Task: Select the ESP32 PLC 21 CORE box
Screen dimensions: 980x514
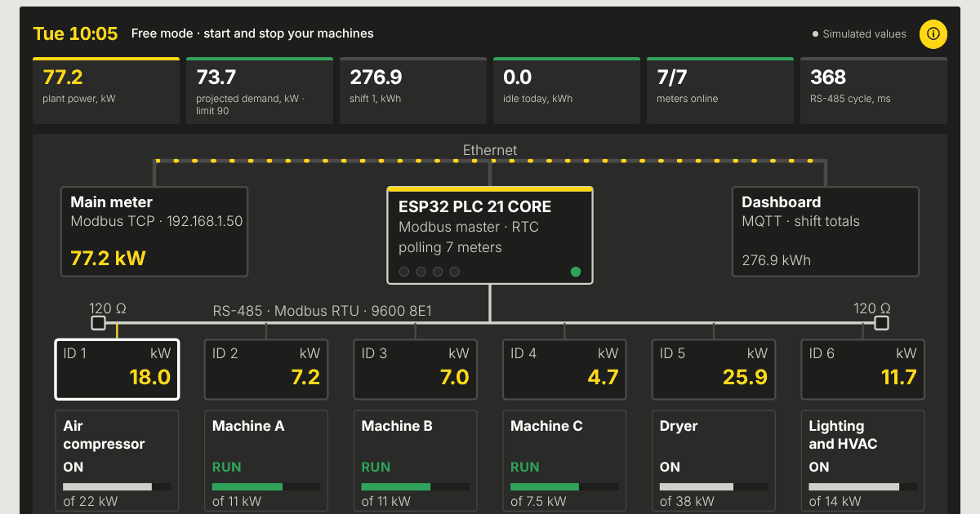Action: (490, 235)
